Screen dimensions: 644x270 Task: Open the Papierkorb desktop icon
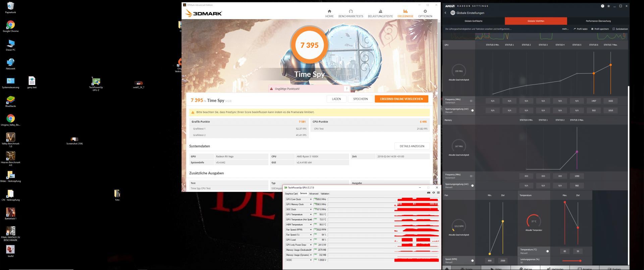coord(10,7)
